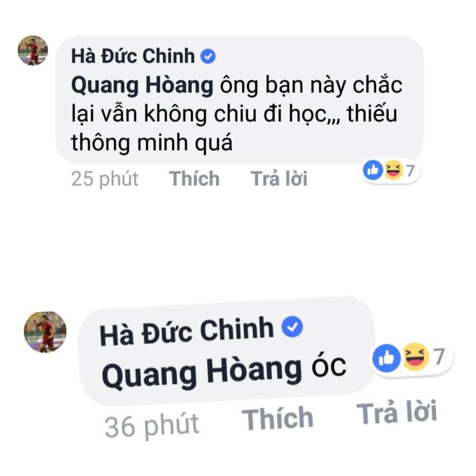476x476 pixels.
Task: Click the 25 phút timestamp
Action: point(105,179)
